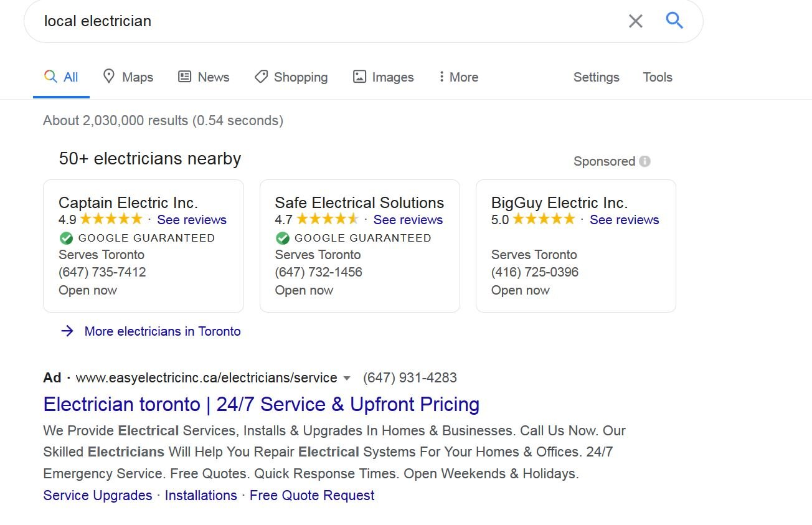Viewport: 812px width, 525px height.
Task: See reviews for Safe Electrical Solutions
Action: point(408,220)
